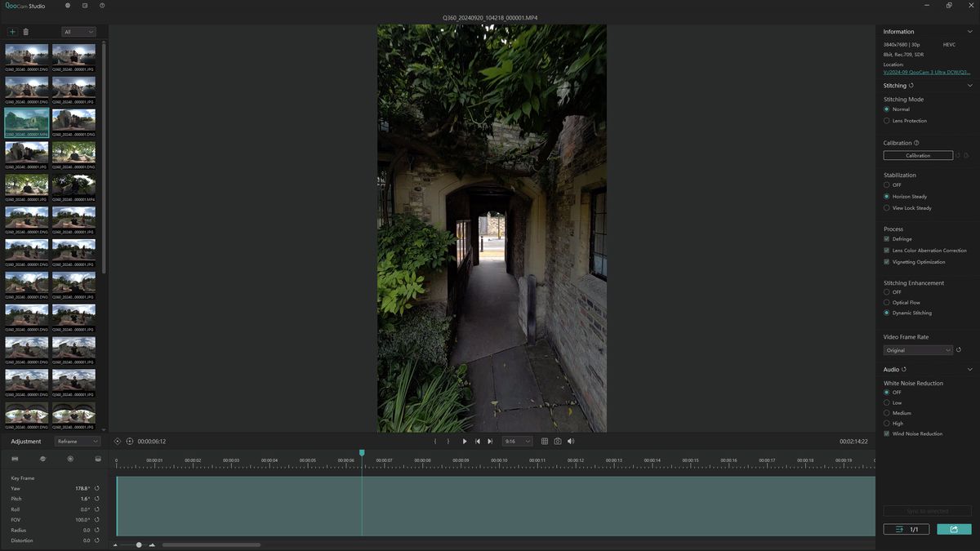Toggle the Defringe checkbox
980x551 pixels.
[887, 239]
